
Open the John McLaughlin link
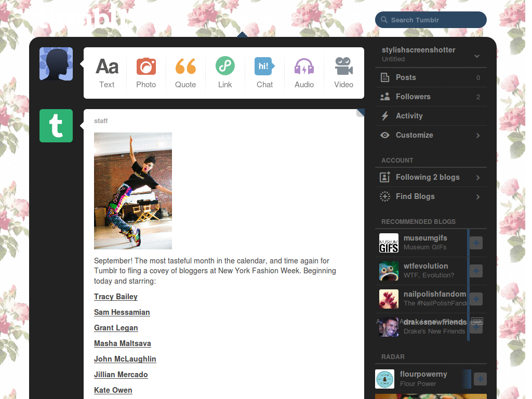125,359
